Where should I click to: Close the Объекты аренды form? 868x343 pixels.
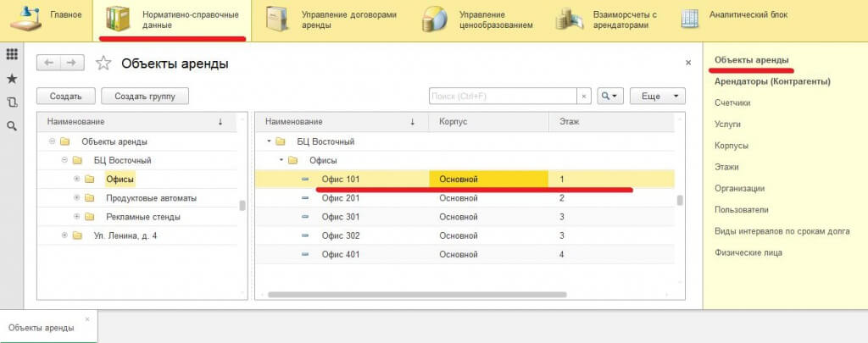688,63
